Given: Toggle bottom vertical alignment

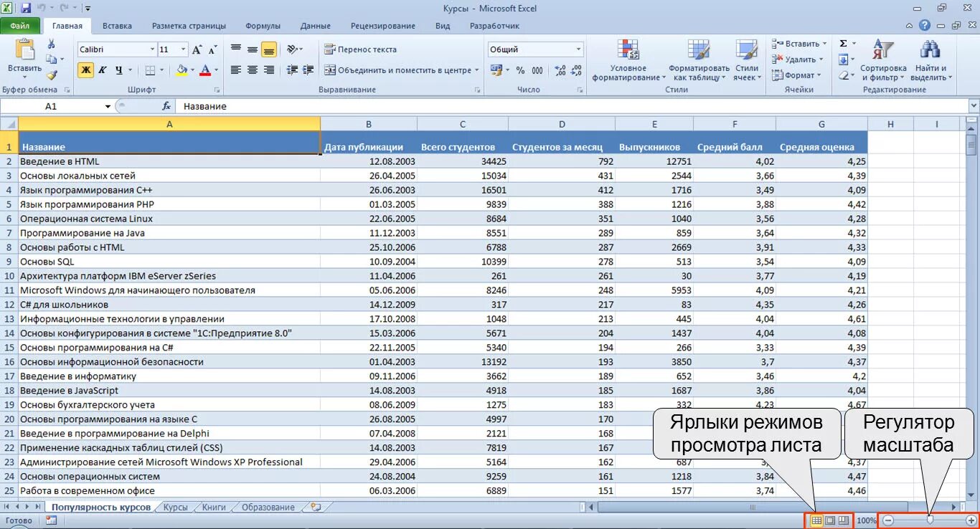Looking at the screenshot, I should click(268, 49).
